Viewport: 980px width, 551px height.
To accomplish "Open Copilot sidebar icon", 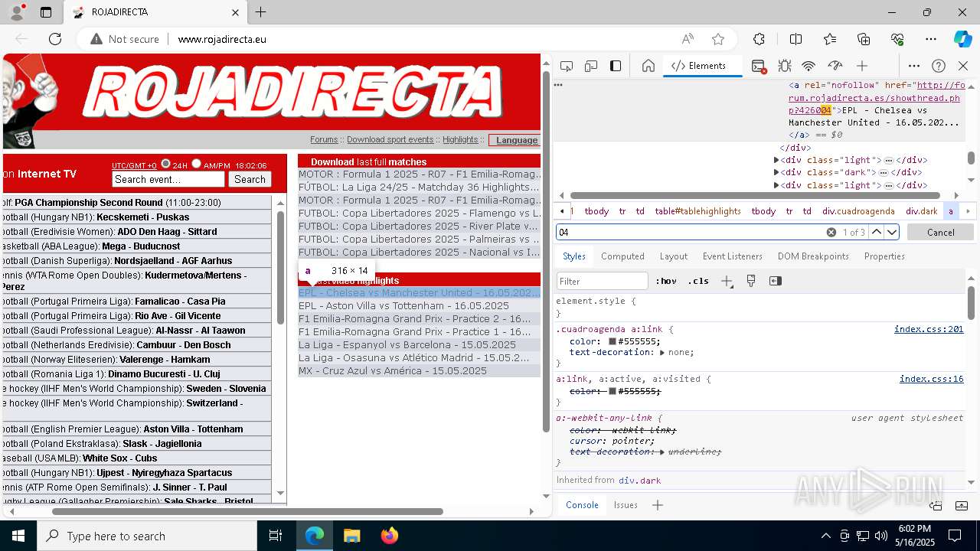I will (x=962, y=39).
